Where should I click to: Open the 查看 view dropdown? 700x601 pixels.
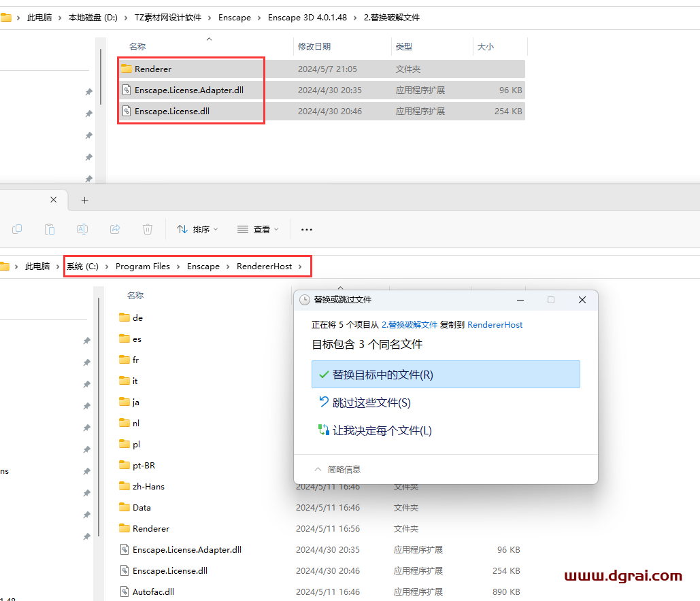pyautogui.click(x=258, y=229)
